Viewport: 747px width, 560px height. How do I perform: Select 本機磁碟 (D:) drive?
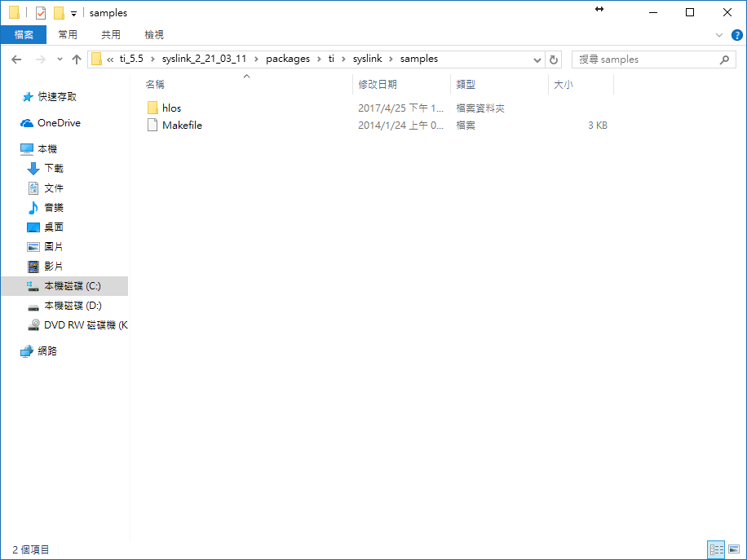(73, 306)
